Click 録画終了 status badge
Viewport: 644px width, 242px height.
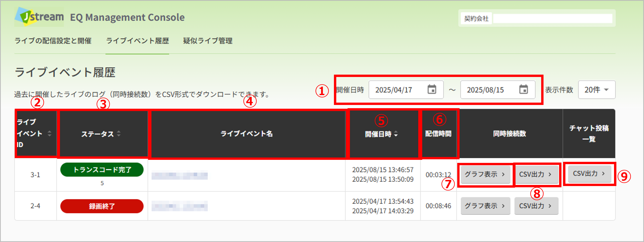102,206
